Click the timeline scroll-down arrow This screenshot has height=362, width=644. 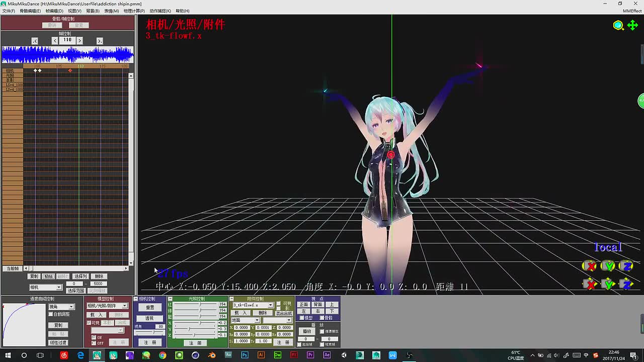coord(131,263)
